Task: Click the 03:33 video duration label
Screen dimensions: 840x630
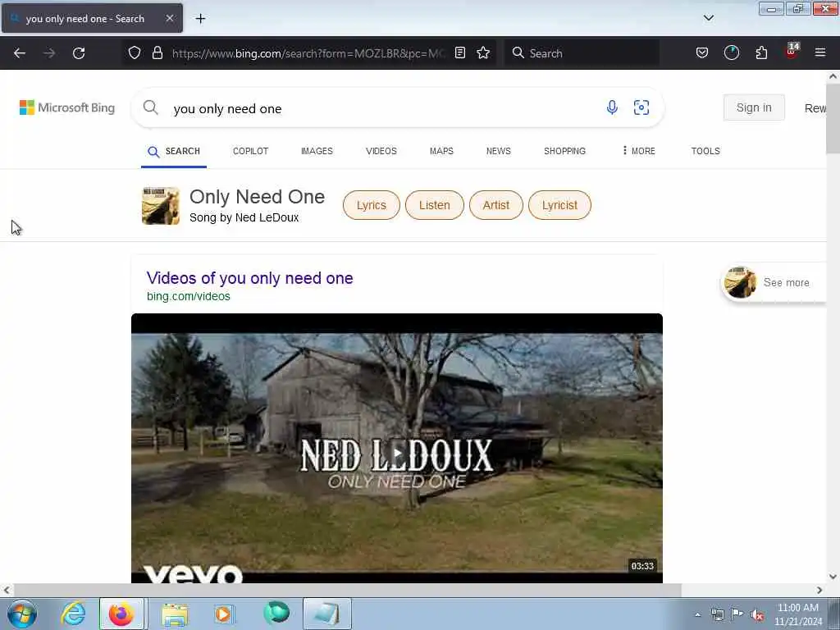Action: coord(641,566)
